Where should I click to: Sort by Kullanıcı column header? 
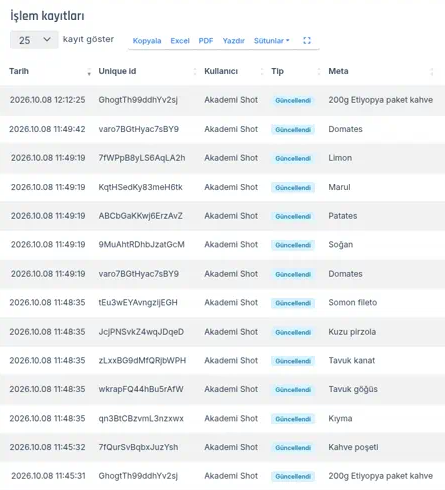tap(221, 71)
